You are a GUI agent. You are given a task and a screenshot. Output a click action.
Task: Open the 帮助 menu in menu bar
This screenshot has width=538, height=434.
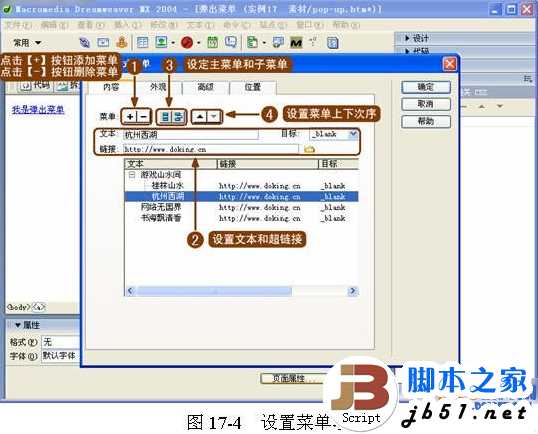pyautogui.click(x=346, y=25)
